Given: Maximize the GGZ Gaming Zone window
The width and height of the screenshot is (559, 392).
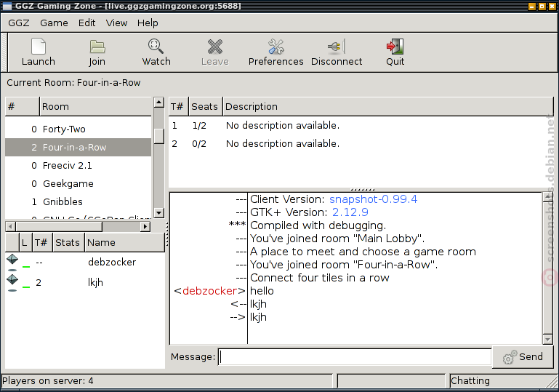Looking at the screenshot, I should (542, 6).
